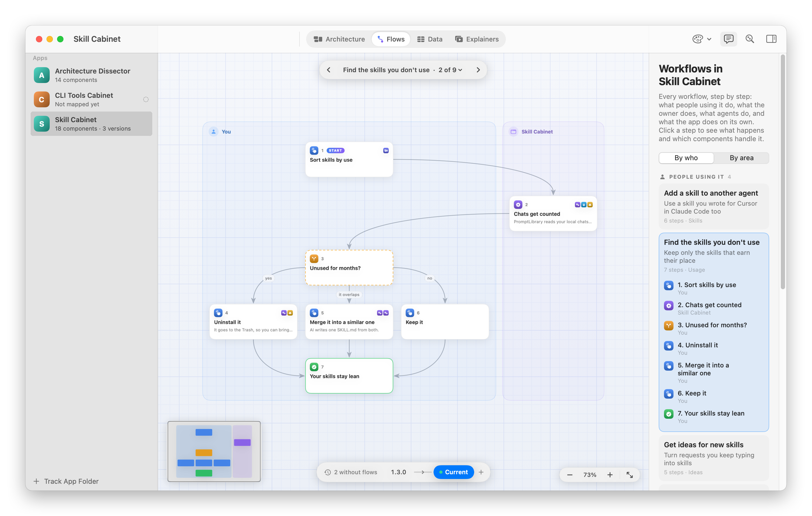Open the Explainers tab
812x516 pixels.
pos(477,39)
